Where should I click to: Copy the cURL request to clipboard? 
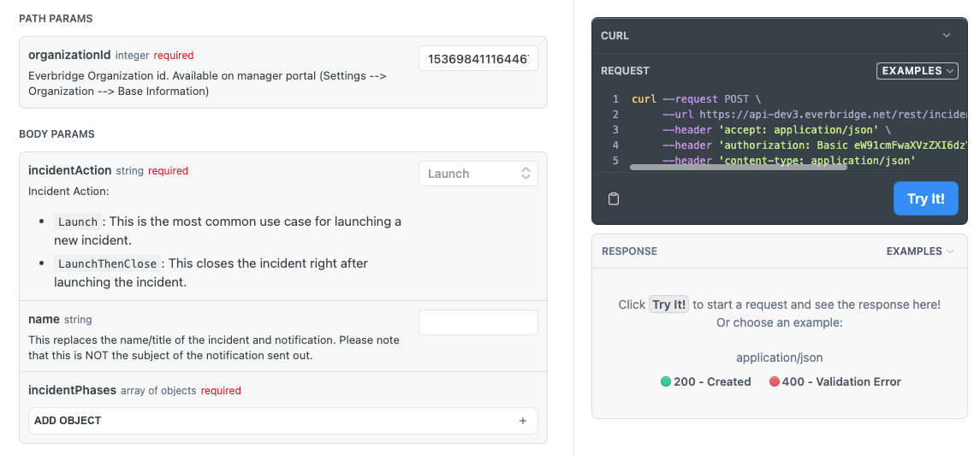[x=614, y=198]
